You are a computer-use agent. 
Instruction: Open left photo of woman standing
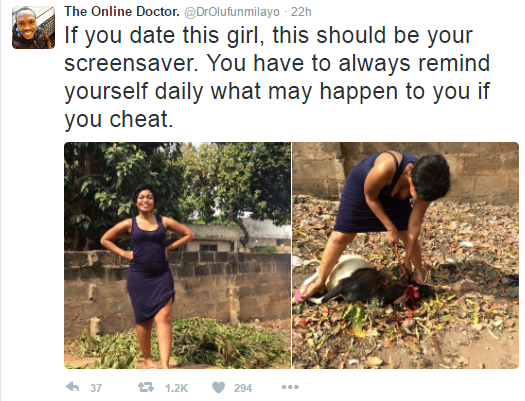tap(177, 255)
